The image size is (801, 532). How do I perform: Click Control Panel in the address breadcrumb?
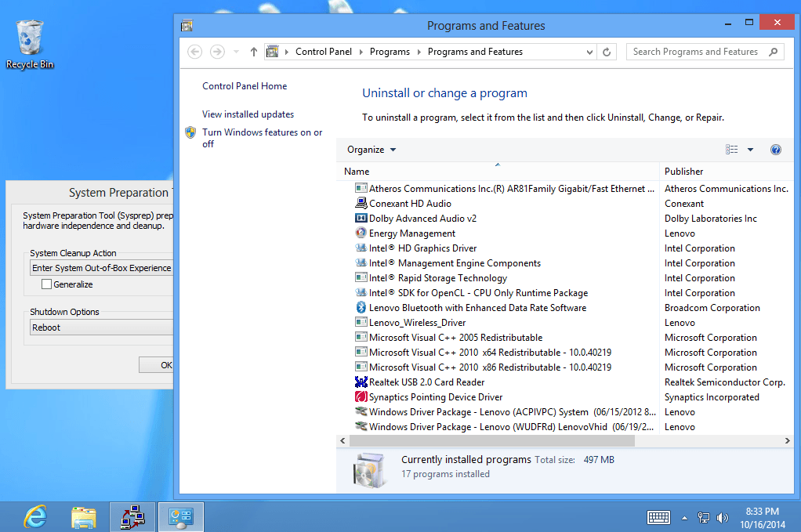(324, 52)
